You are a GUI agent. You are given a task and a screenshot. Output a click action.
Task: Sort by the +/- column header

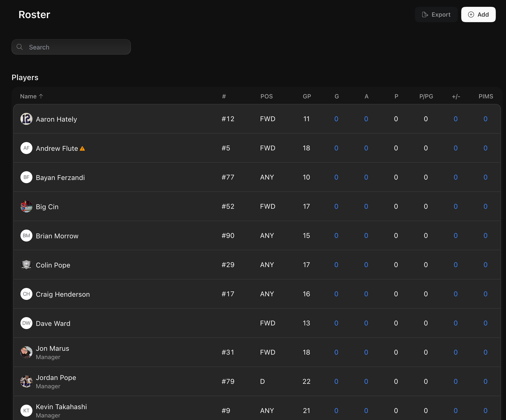[456, 96]
